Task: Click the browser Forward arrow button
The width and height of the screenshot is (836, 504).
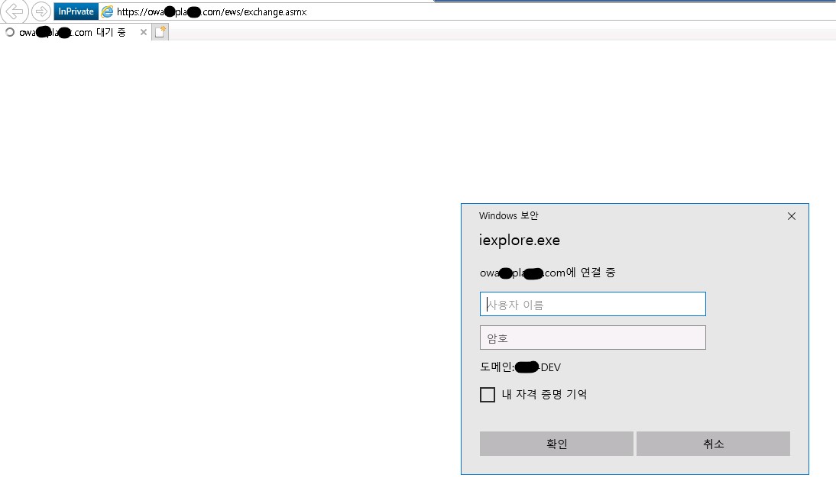Action: tap(41, 11)
